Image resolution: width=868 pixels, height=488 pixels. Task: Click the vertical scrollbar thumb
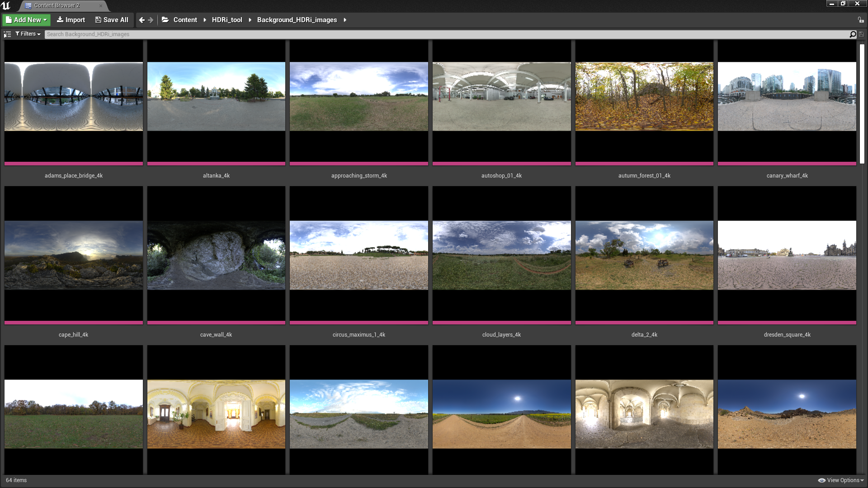pos(862,104)
